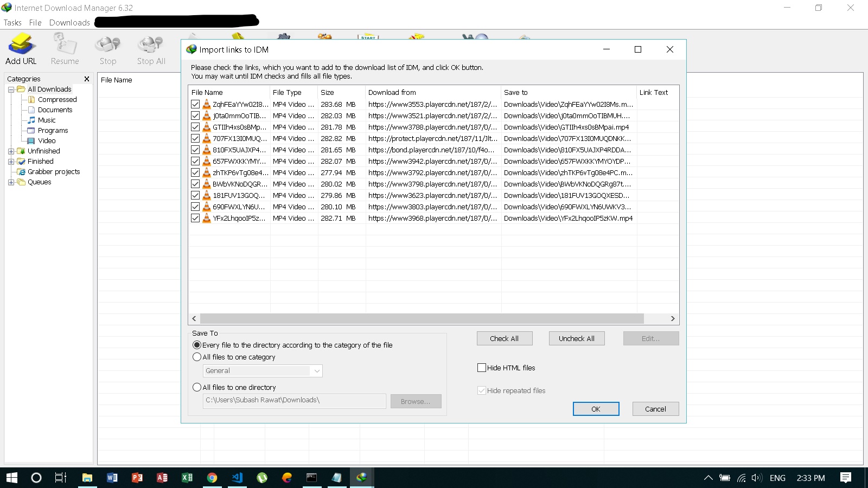The image size is (868, 488).
Task: Expand the Queues tree node
Action: [11, 182]
